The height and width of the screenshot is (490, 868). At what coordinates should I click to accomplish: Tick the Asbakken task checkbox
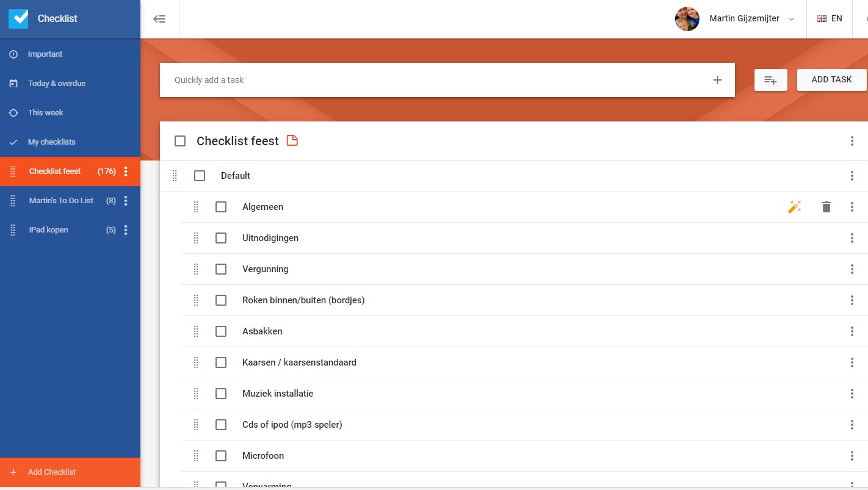pyautogui.click(x=221, y=331)
